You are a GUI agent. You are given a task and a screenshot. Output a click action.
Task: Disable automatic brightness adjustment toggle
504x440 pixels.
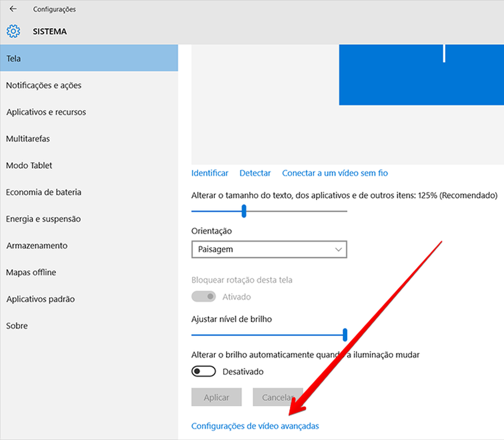(x=204, y=371)
